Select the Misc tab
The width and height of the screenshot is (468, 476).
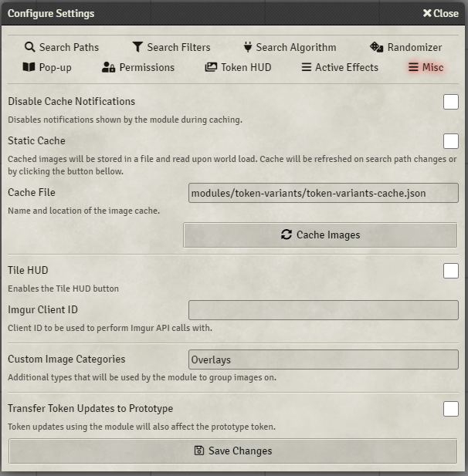pyautogui.click(x=426, y=67)
